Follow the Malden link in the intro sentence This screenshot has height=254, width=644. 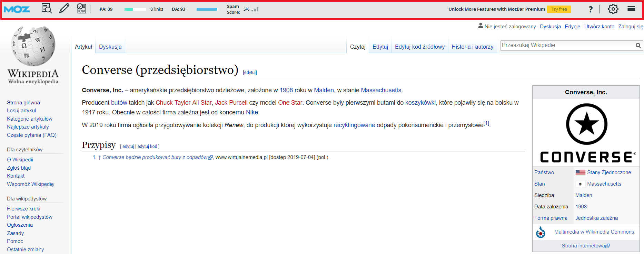[x=324, y=90]
